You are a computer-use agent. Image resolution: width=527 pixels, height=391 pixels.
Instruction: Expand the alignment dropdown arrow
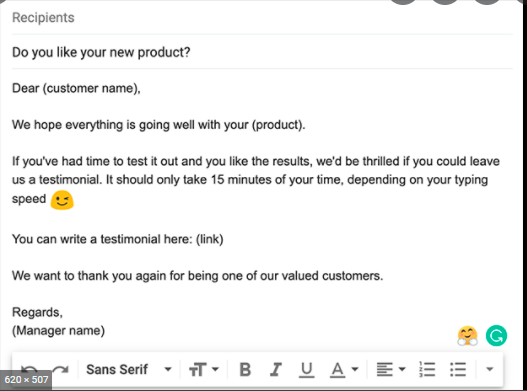point(402,369)
